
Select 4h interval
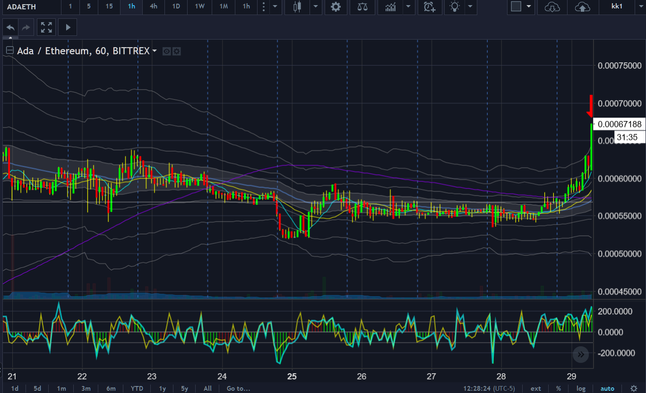coord(154,7)
